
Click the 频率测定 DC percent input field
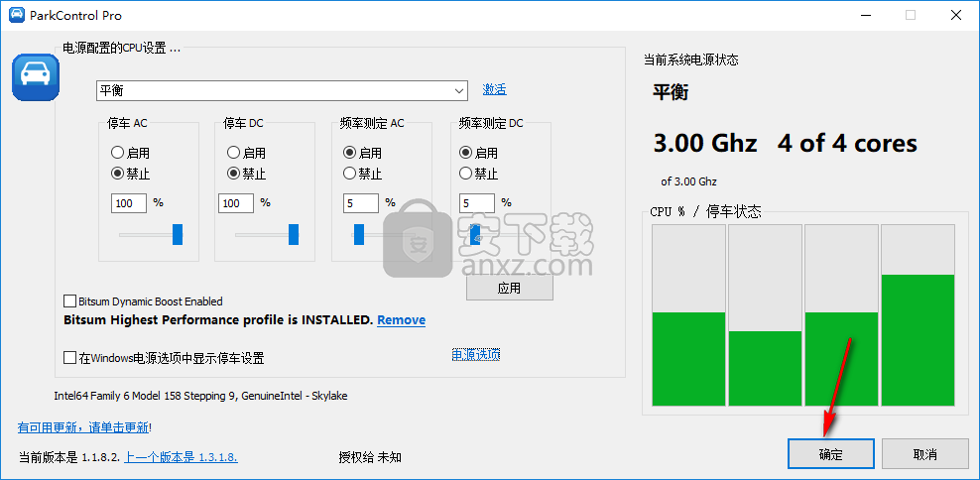(477, 203)
